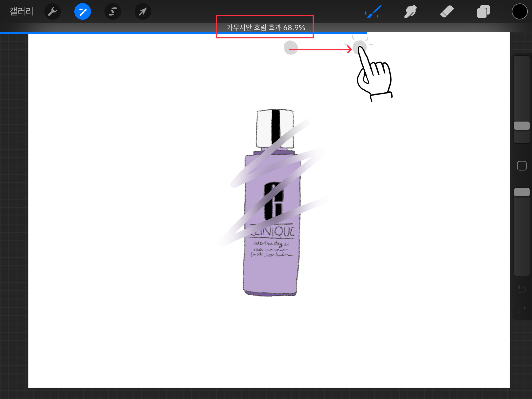The height and width of the screenshot is (399, 532).
Task: Select the Smudge finger tool
Action: [410, 12]
